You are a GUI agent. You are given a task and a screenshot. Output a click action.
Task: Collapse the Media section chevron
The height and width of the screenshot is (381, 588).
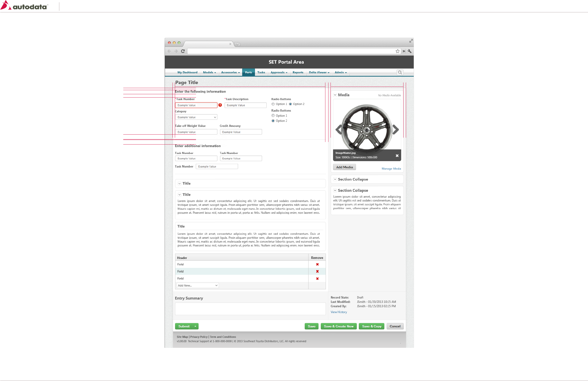[335, 95]
